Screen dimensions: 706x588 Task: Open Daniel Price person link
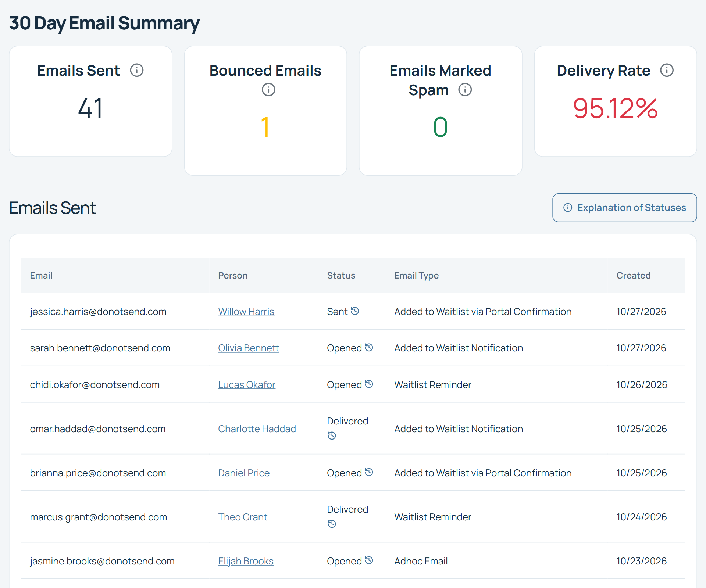tap(244, 473)
